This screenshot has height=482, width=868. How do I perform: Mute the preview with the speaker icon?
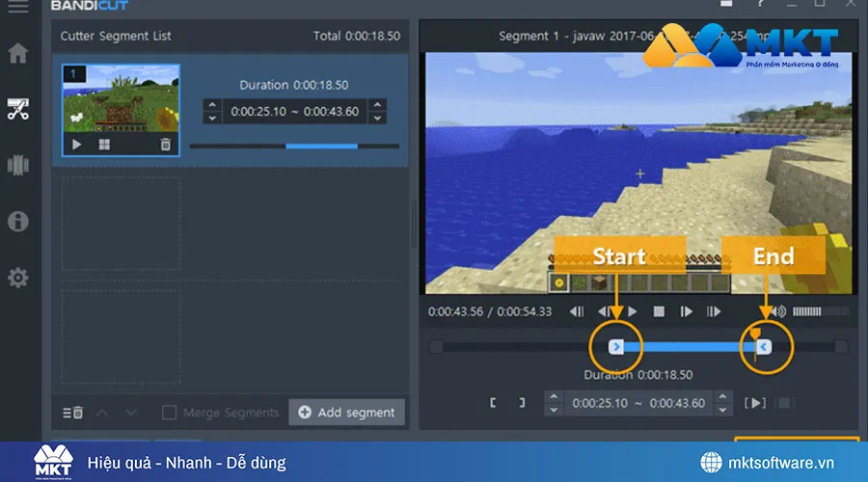(x=778, y=311)
